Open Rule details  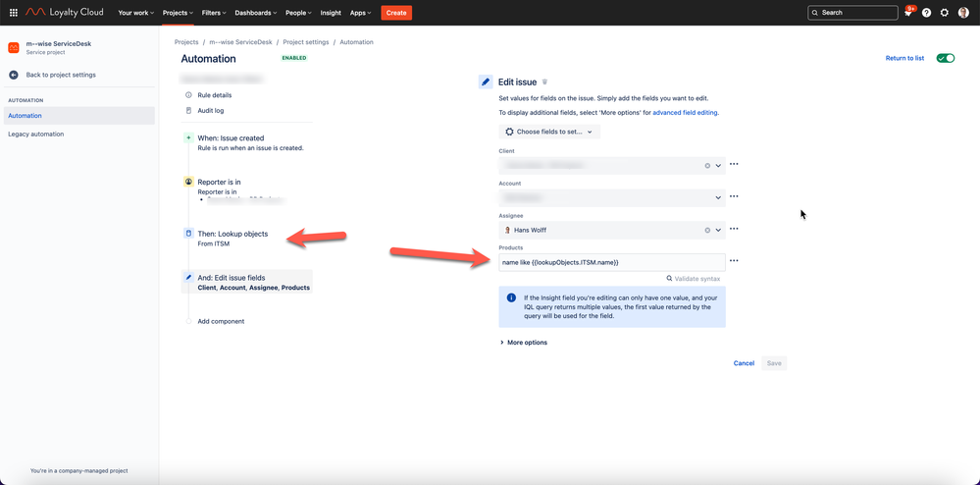pos(215,95)
